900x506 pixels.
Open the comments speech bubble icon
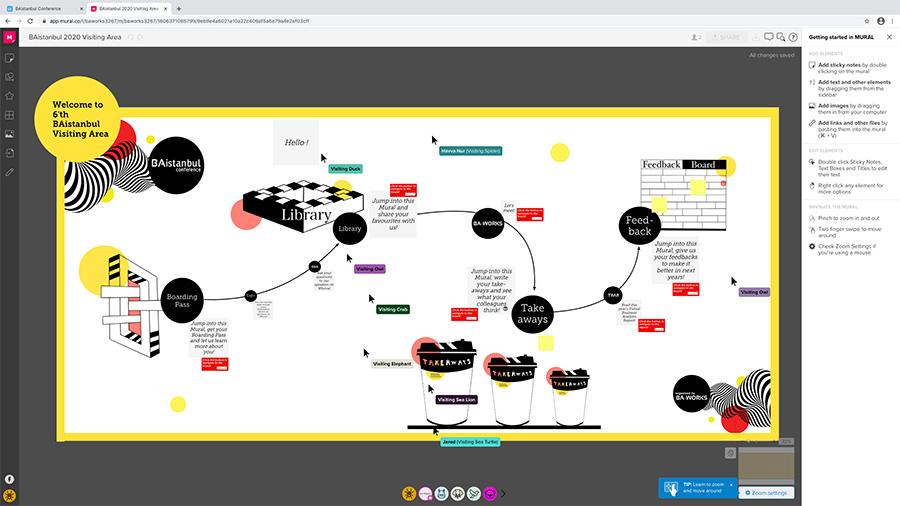[769, 37]
